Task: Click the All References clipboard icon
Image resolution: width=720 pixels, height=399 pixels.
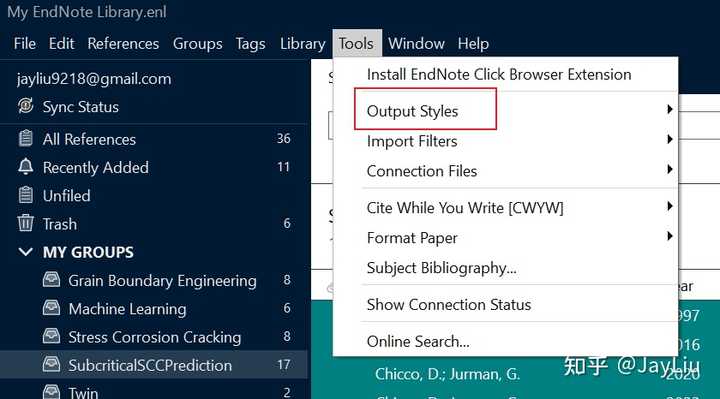Action: (26, 138)
